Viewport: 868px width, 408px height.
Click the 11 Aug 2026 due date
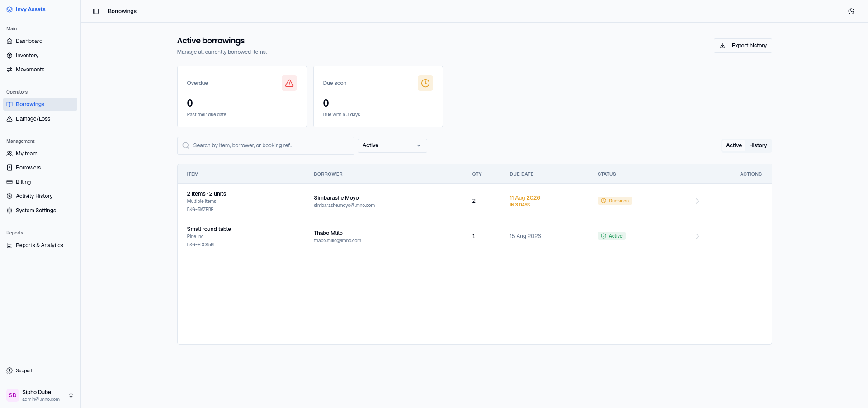(x=525, y=198)
